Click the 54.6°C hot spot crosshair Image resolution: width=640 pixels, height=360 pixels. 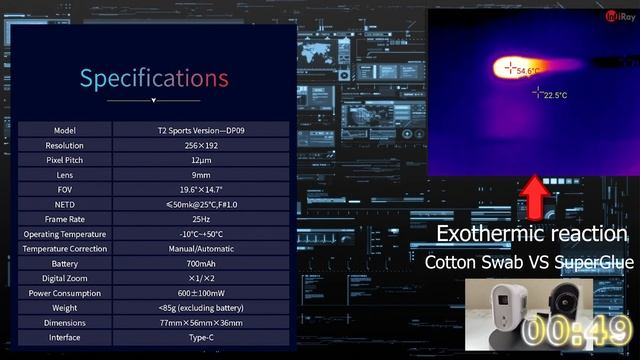510,67
